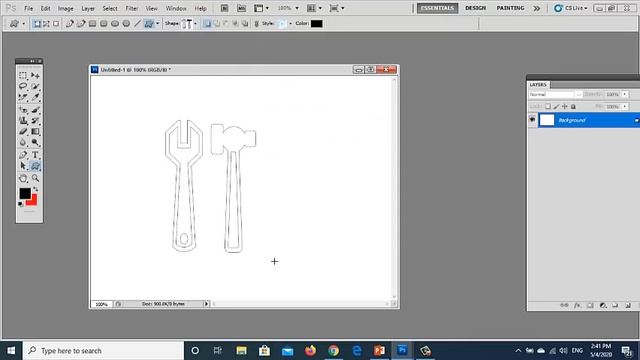Select the Spot Healing Brush tool
Viewport: 640px width, 360px height.
tap(23, 110)
